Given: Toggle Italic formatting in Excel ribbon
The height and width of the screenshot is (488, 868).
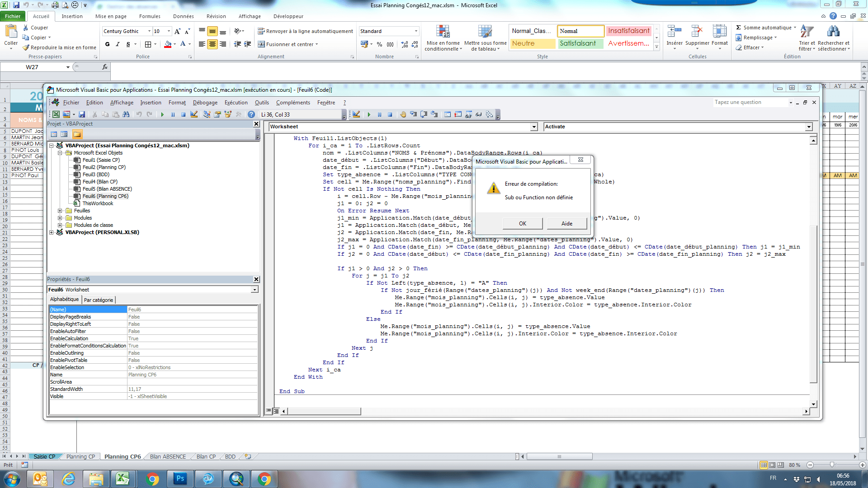Looking at the screenshot, I should coord(118,44).
